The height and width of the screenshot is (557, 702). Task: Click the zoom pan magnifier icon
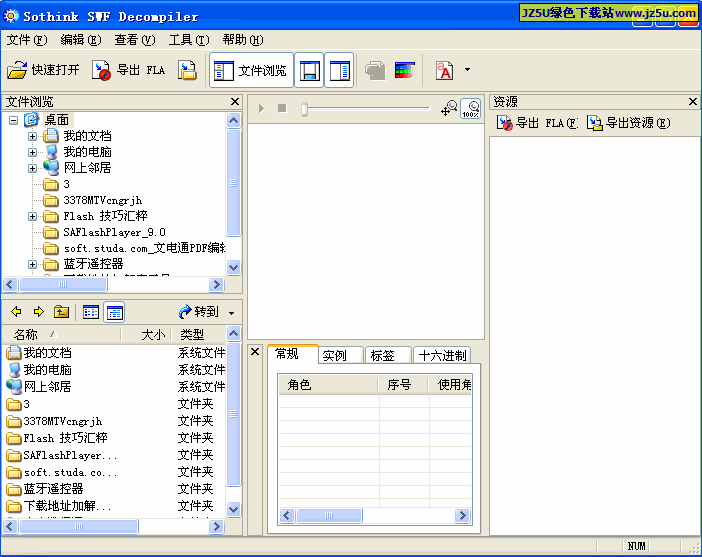coord(449,108)
